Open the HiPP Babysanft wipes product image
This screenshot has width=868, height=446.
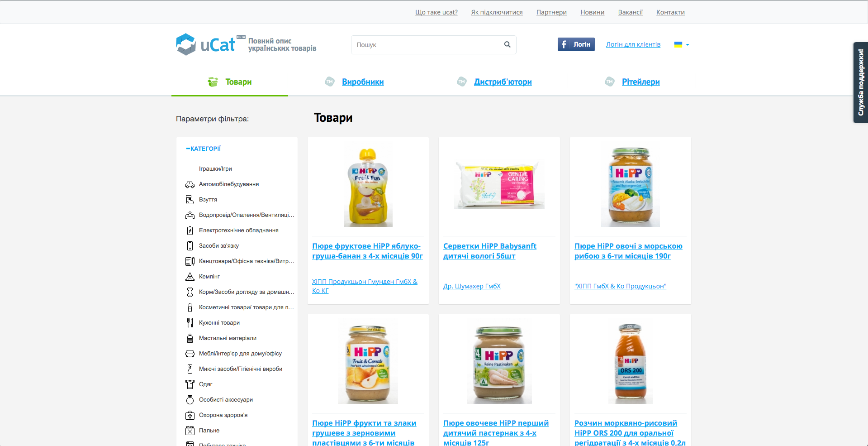pyautogui.click(x=499, y=185)
